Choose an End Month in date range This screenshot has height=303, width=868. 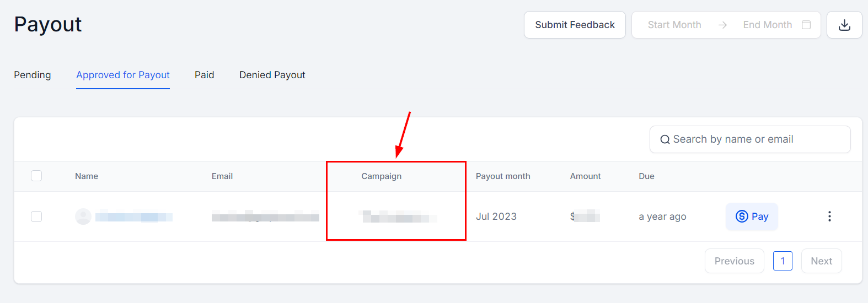(x=767, y=25)
